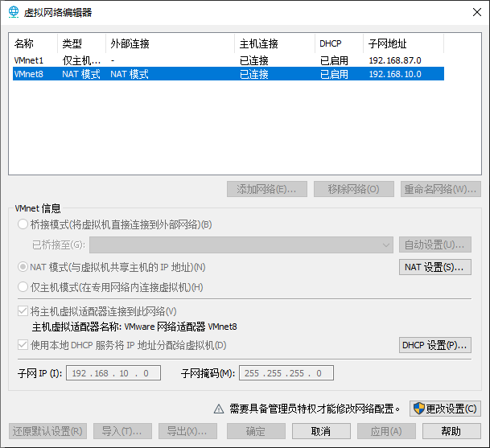This screenshot has height=448, width=490.
Task: Click the 类型 column header
Action: (81, 43)
